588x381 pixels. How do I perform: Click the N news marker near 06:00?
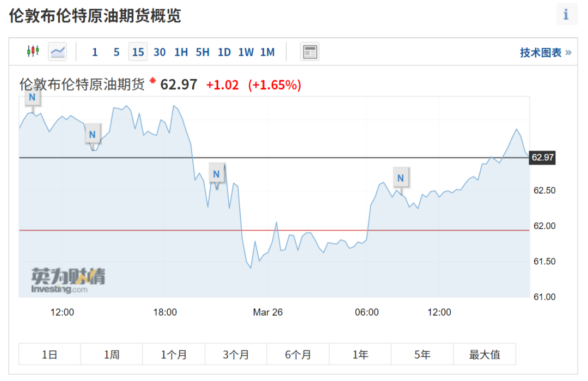point(401,178)
